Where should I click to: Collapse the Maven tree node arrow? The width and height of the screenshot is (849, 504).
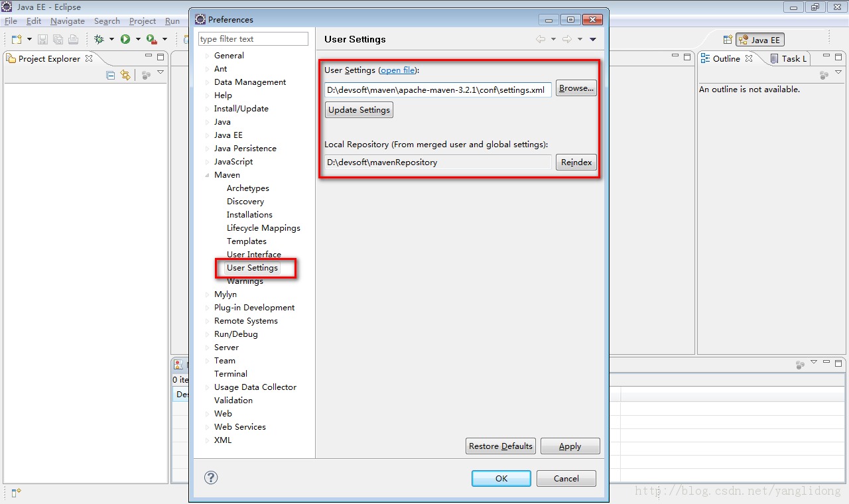[x=207, y=175]
